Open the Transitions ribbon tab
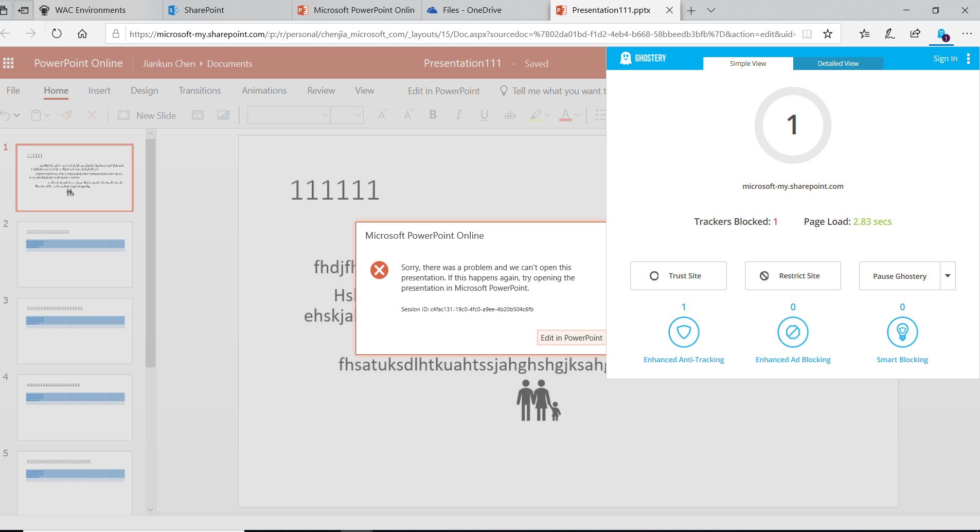The image size is (980, 532). [x=200, y=91]
